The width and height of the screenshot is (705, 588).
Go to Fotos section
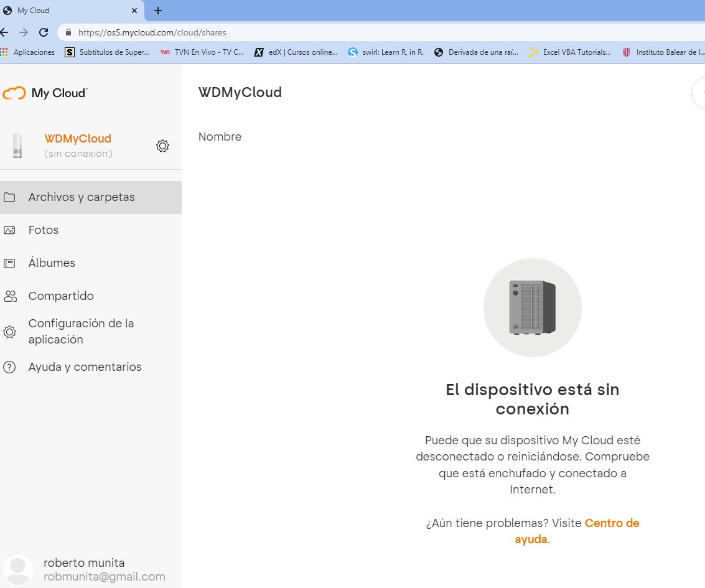[x=91, y=230]
